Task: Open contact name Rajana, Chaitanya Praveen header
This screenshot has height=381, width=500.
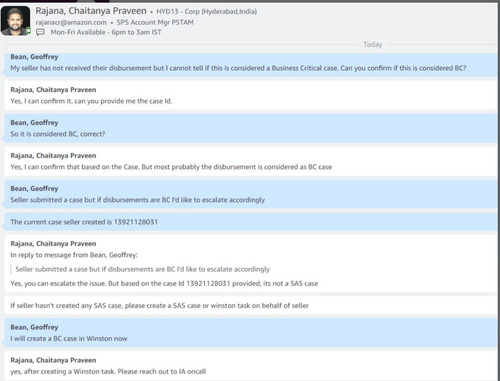Action: coord(91,11)
